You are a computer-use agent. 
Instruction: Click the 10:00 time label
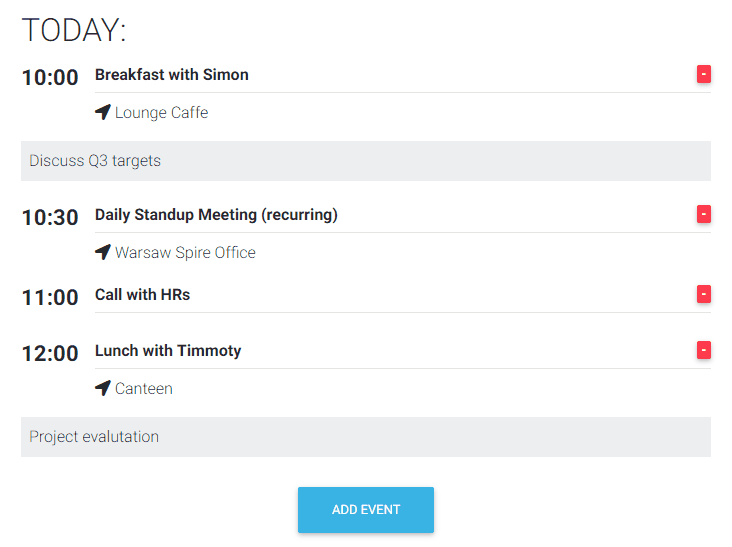pyautogui.click(x=50, y=77)
